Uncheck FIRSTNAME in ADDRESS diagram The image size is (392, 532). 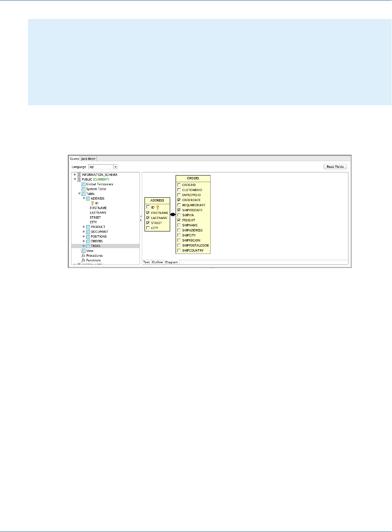pos(148,213)
